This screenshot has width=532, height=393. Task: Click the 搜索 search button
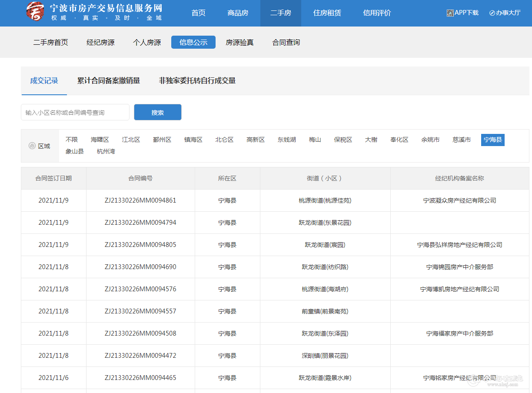(x=158, y=112)
